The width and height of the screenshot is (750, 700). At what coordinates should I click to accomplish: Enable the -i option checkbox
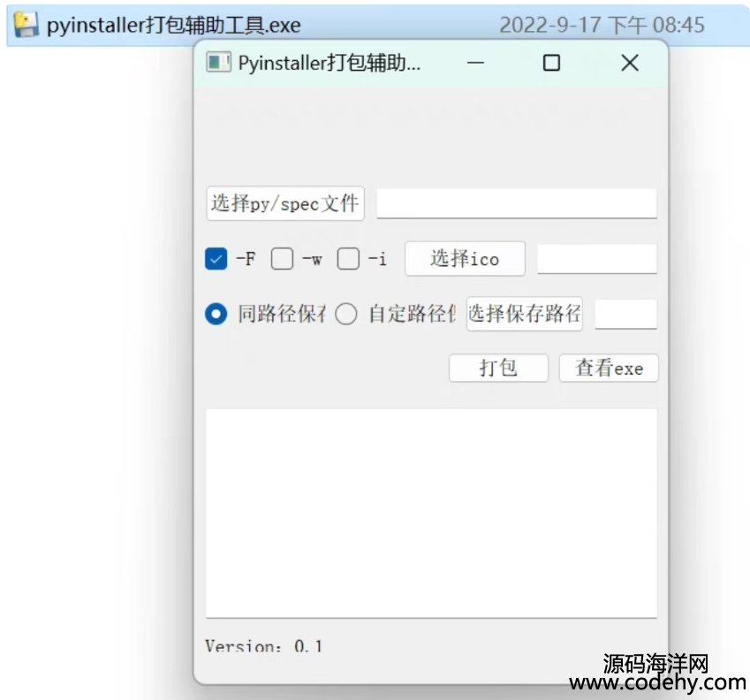pos(348,259)
